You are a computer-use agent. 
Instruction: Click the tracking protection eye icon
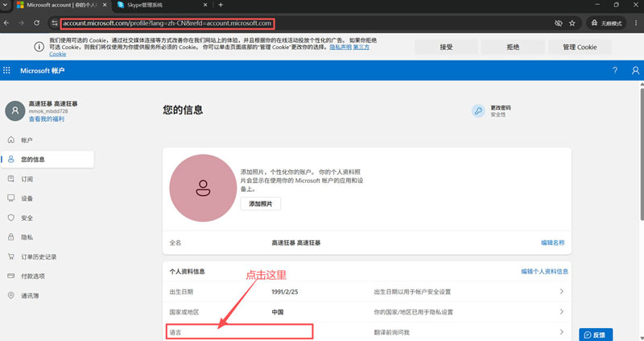[x=558, y=23]
